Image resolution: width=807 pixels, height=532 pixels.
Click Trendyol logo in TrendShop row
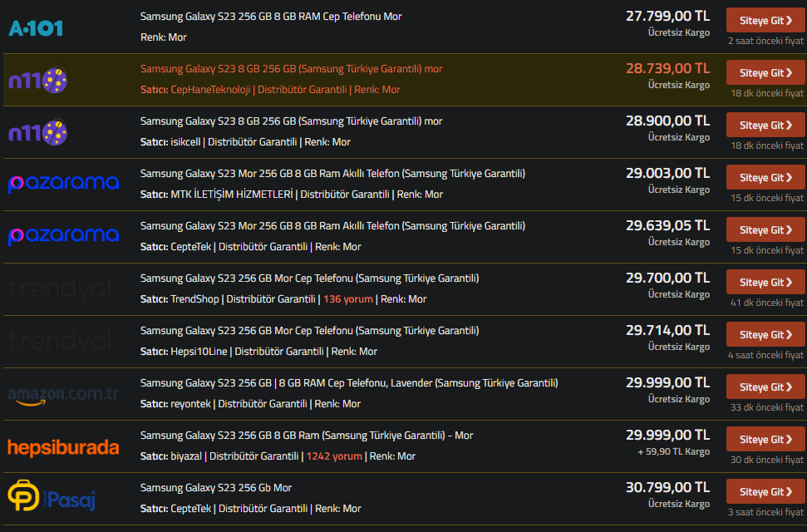(x=60, y=289)
